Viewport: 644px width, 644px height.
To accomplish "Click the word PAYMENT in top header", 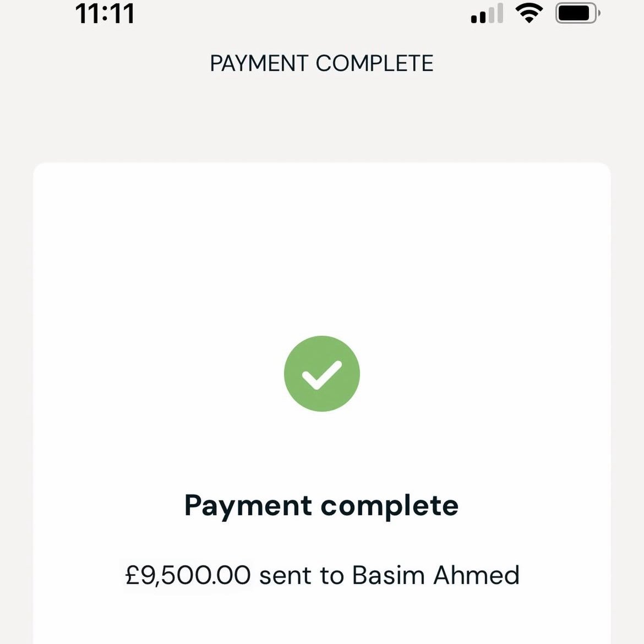I will click(x=259, y=63).
